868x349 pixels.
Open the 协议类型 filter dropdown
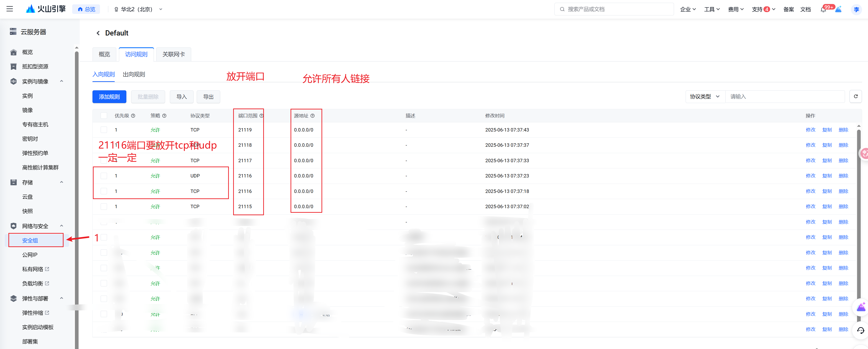point(705,97)
